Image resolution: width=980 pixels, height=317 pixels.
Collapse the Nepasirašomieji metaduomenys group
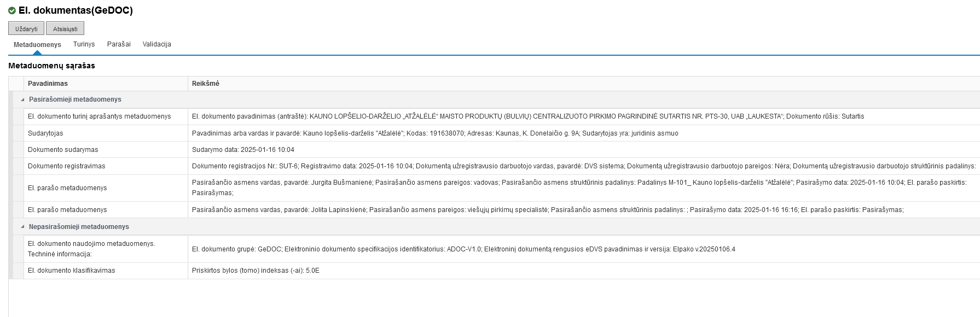coord(22,227)
